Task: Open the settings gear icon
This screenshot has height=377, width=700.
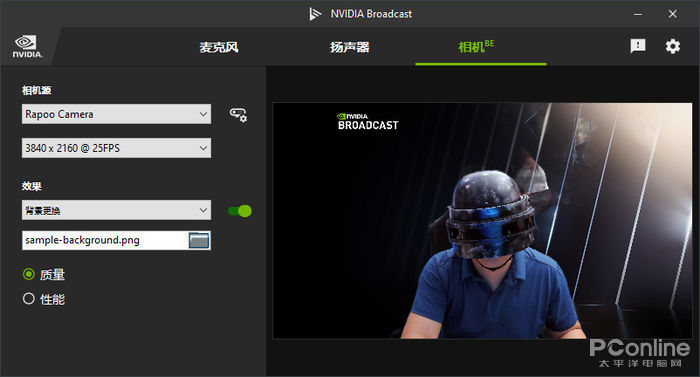Action: tap(672, 46)
